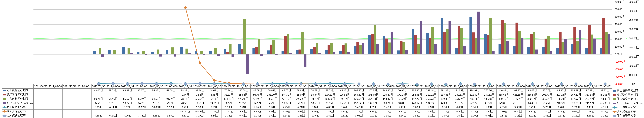Click the tallest purple bar for 2018/12/31
Screen dimensions: 644x118
point(479,33)
